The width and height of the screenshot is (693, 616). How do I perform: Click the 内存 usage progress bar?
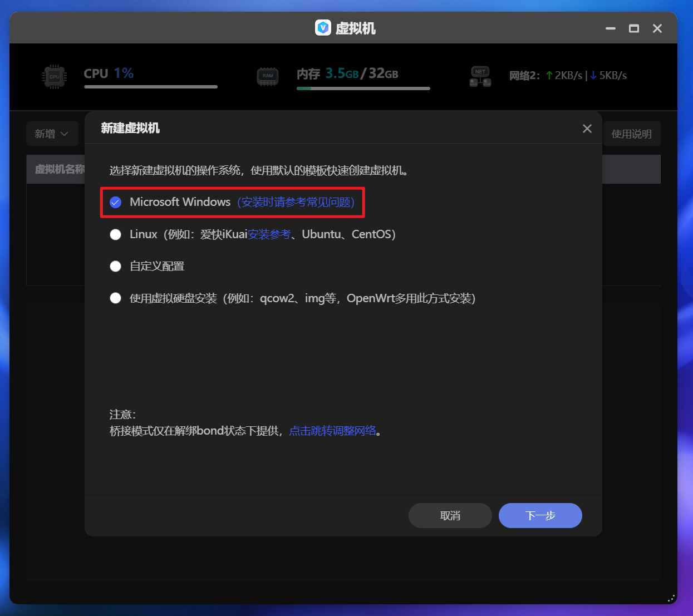[363, 88]
